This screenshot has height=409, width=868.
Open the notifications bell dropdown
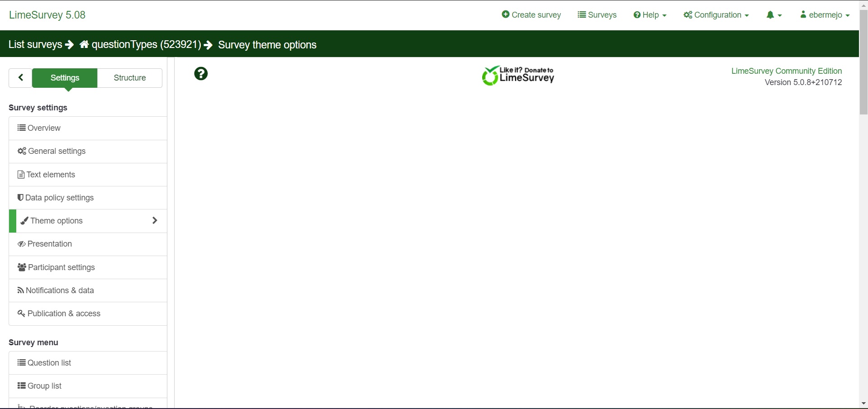(773, 15)
